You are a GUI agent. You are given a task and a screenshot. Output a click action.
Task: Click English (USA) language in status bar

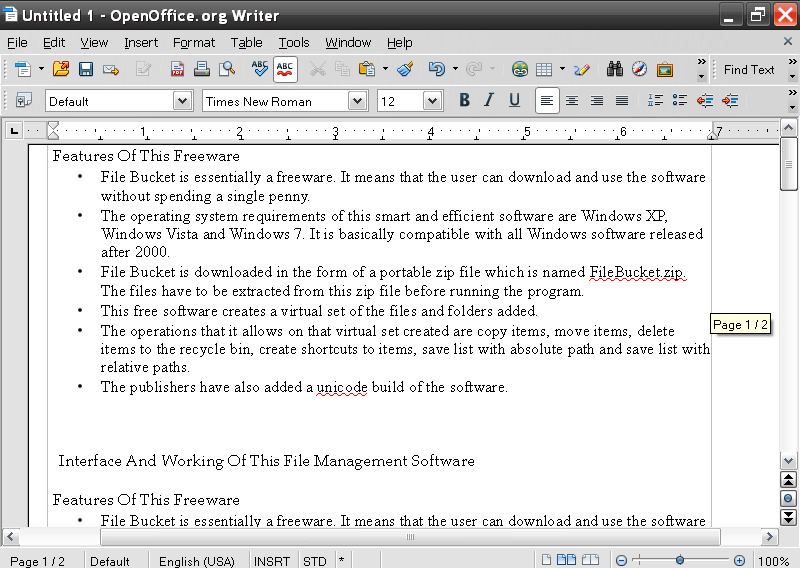point(197,561)
